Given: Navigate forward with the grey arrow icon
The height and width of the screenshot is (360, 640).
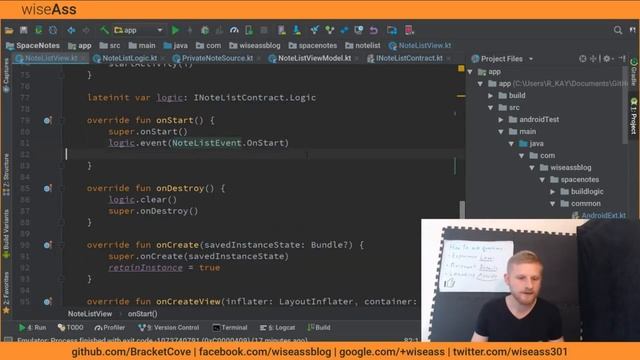Looking at the screenshot, I should (86, 31).
